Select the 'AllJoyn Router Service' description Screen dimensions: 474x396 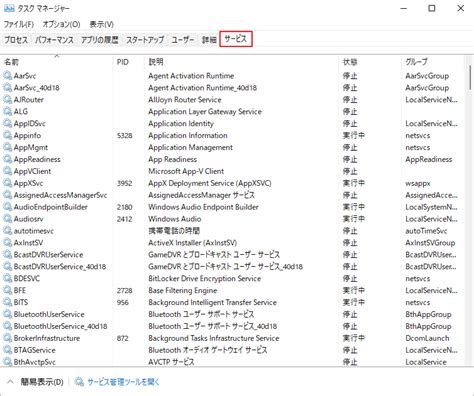(185, 100)
